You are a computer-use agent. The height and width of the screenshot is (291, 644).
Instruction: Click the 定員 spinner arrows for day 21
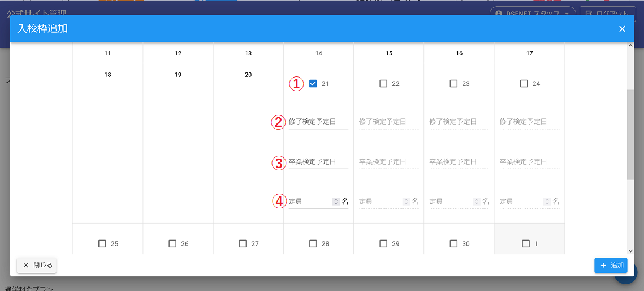pyautogui.click(x=336, y=202)
